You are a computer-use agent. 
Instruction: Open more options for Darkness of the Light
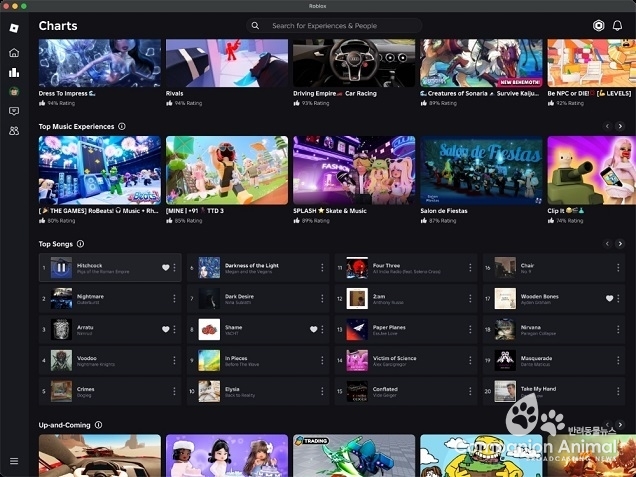322,267
